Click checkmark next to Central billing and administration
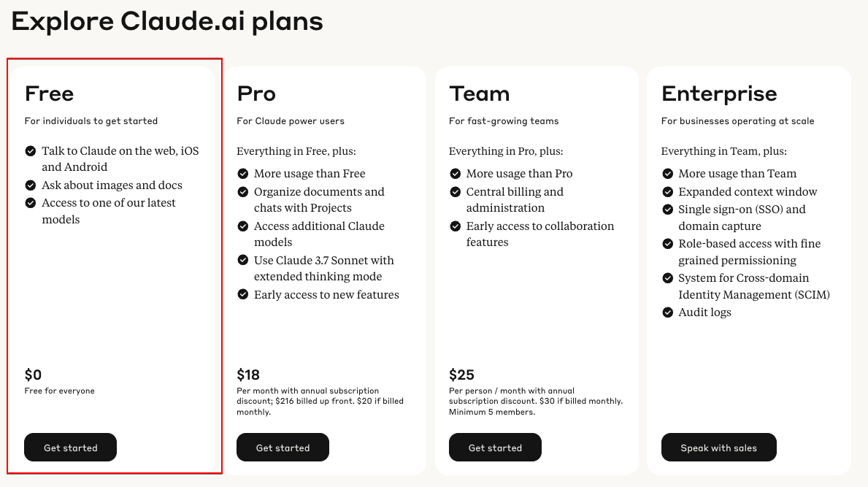 (455, 192)
